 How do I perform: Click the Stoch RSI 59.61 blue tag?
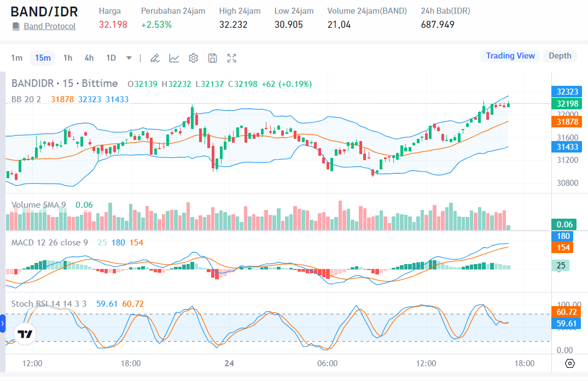(566, 324)
